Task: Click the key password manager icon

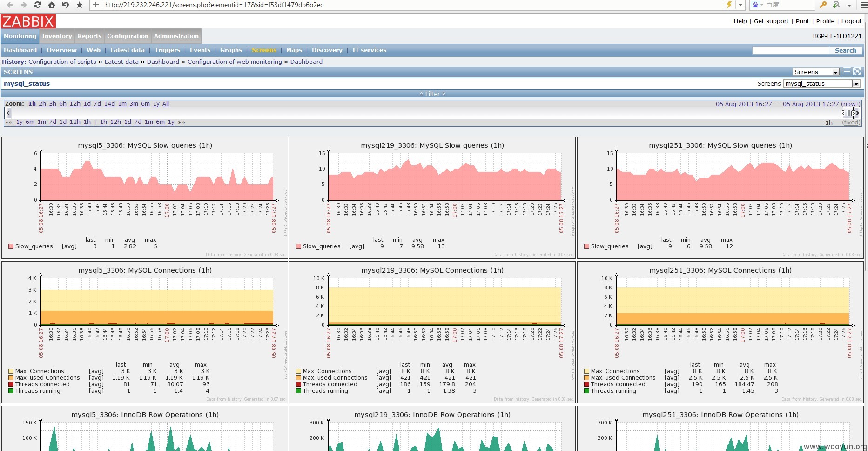Action: [823, 5]
